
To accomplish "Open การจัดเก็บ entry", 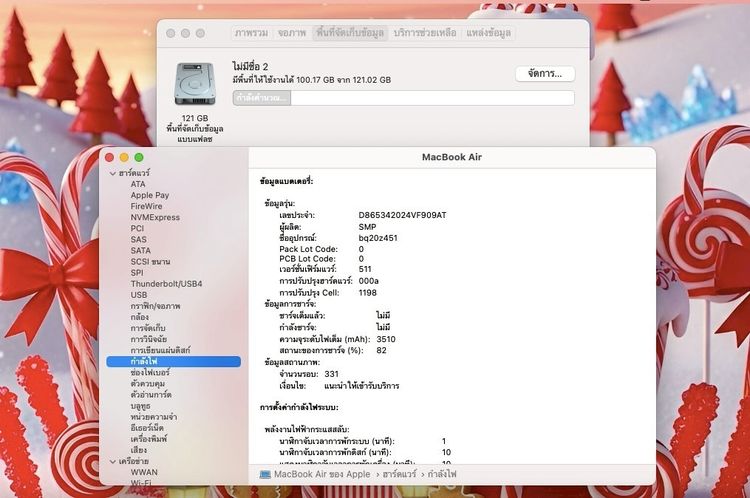I will (x=148, y=328).
